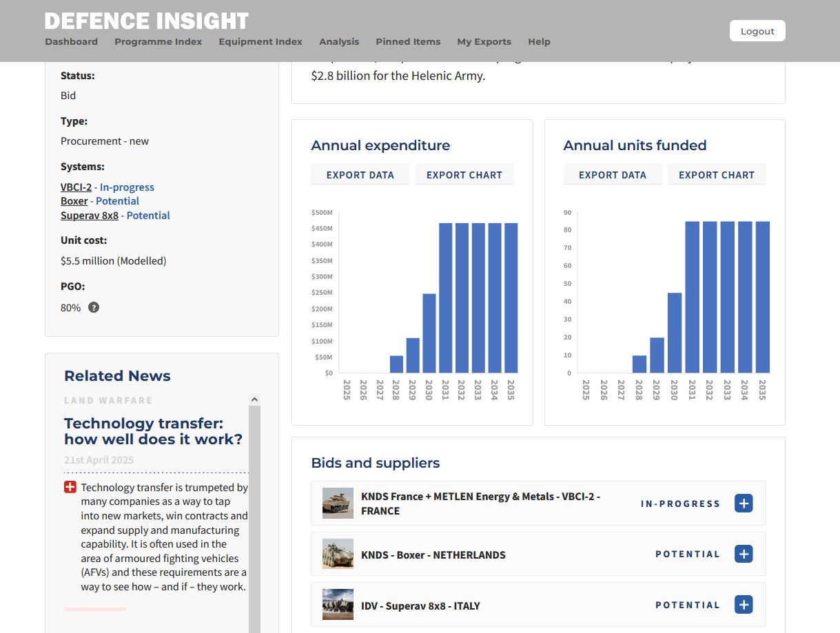Viewport: 840px width, 633px height.
Task: Click the 'Related News' heading
Action: 117,376
